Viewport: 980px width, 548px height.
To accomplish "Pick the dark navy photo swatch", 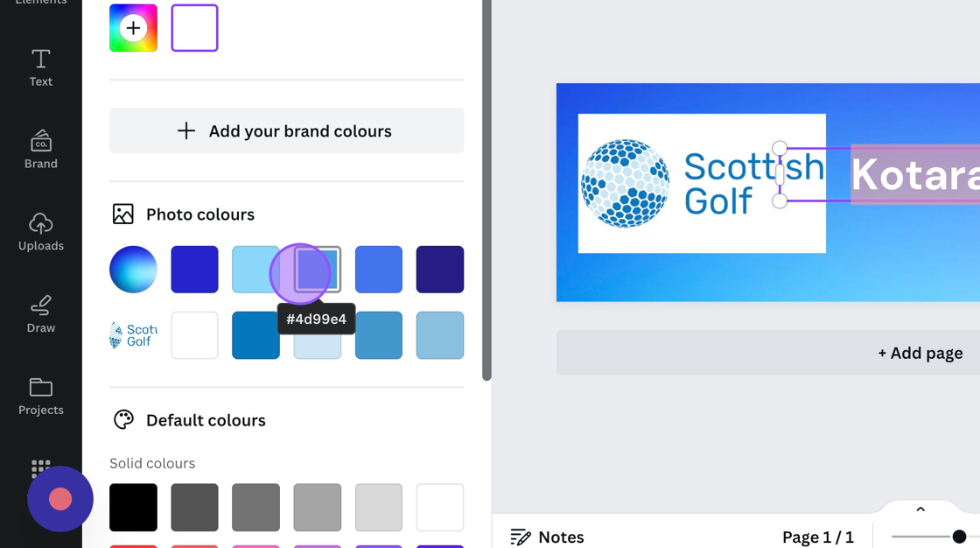I will point(440,270).
